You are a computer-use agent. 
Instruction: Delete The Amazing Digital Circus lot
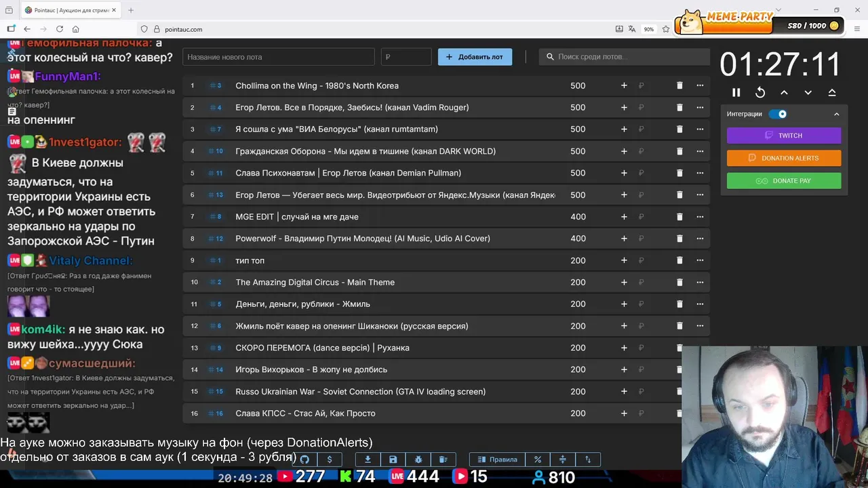[679, 282]
